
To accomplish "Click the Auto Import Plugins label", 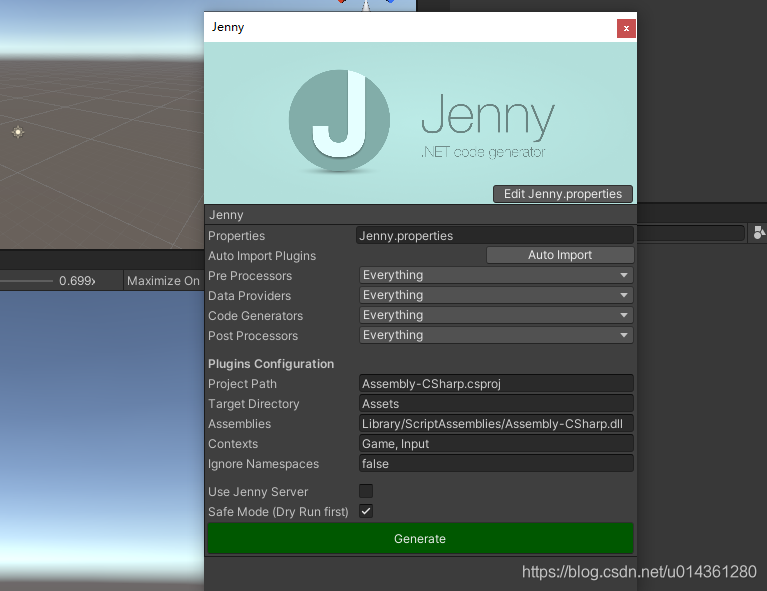I will (262, 256).
